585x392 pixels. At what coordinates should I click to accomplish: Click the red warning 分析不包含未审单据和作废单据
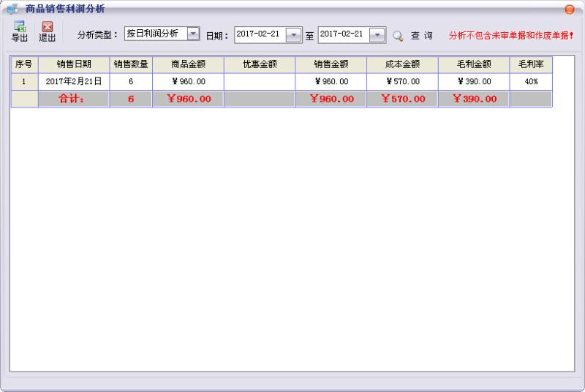511,36
